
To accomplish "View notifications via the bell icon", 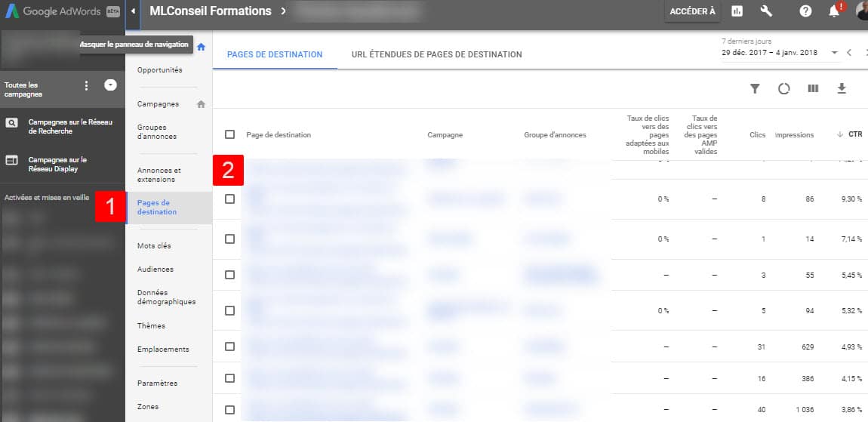I will coord(834,11).
